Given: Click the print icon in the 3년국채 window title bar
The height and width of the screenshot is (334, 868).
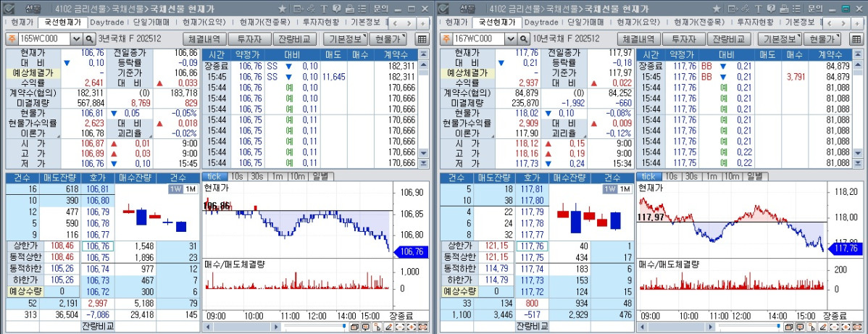Looking at the screenshot, I should (x=350, y=9).
